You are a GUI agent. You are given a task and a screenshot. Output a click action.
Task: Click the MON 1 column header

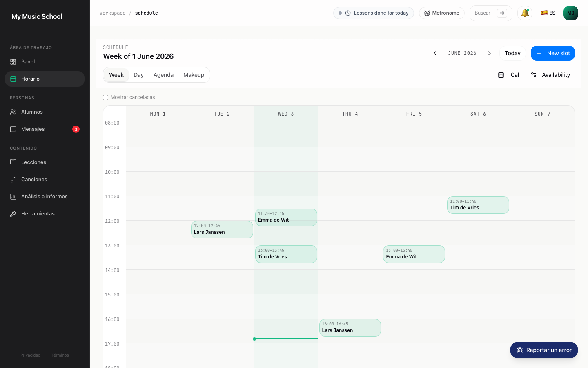point(158,114)
